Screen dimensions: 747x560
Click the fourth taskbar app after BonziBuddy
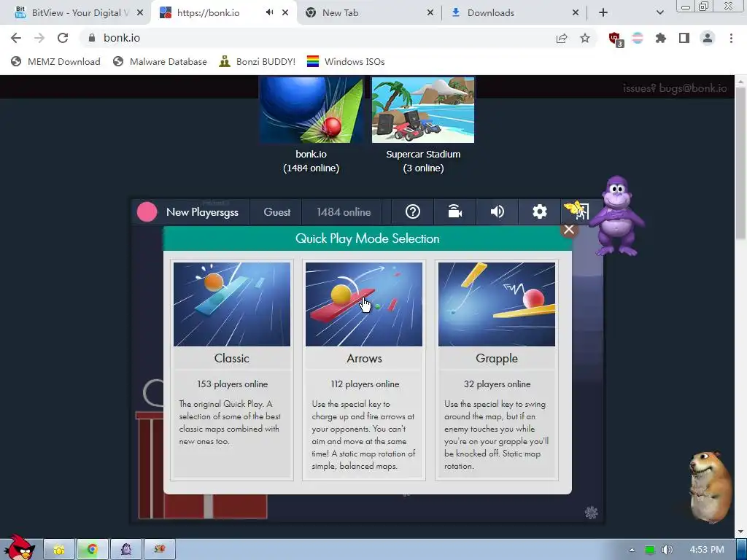[x=160, y=550]
